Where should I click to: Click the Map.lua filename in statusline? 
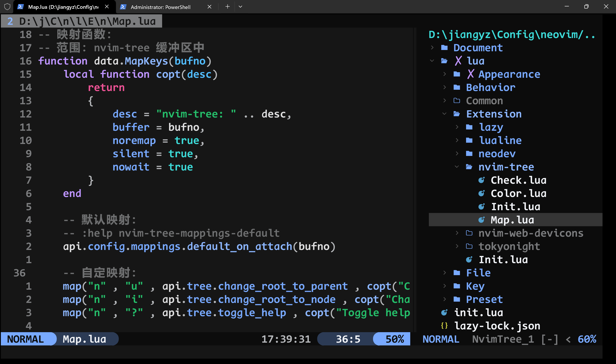84,339
